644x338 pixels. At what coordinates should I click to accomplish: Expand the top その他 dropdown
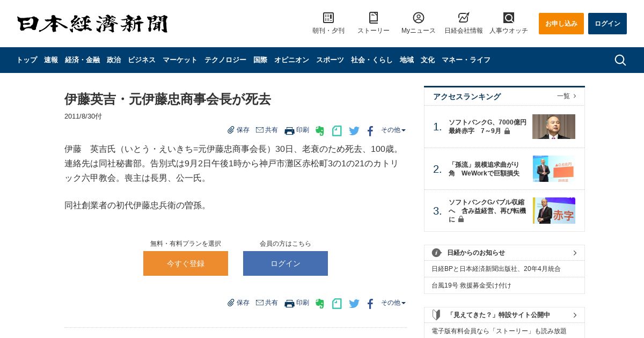393,130
